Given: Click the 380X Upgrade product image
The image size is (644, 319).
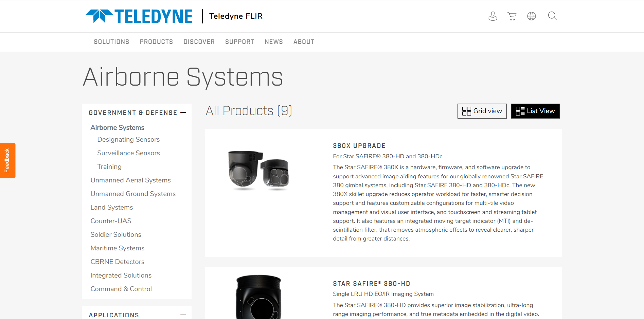Looking at the screenshot, I should tap(258, 170).
